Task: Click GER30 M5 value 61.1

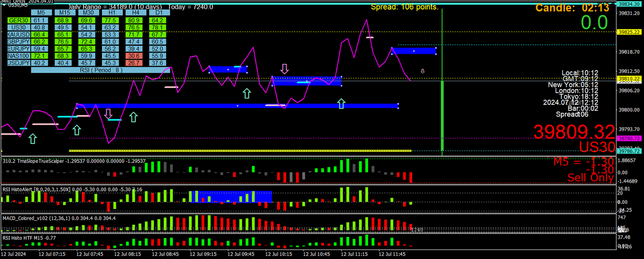Action: coord(39,20)
